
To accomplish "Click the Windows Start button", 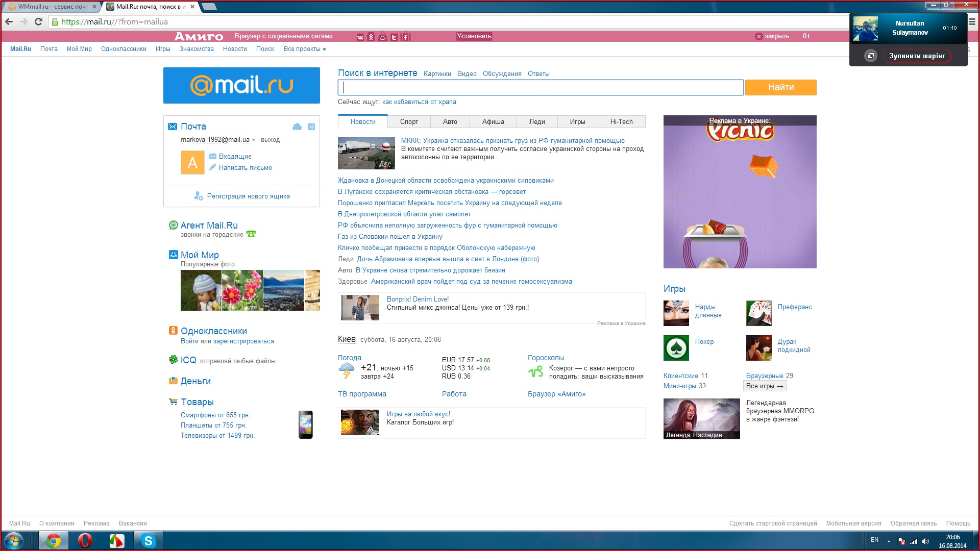I will [14, 541].
